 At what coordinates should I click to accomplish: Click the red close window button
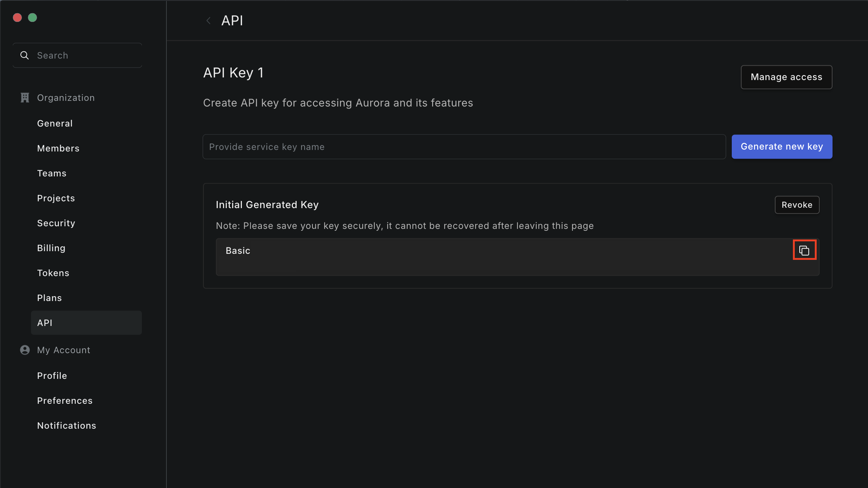(17, 17)
